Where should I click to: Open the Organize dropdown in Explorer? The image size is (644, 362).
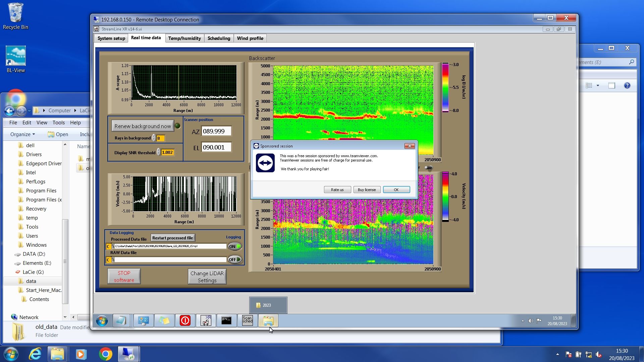[22, 134]
